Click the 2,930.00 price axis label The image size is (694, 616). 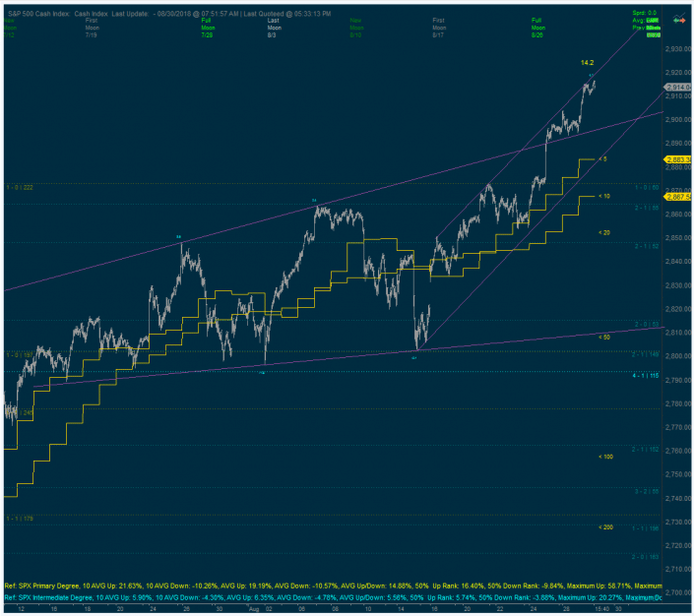(678, 49)
